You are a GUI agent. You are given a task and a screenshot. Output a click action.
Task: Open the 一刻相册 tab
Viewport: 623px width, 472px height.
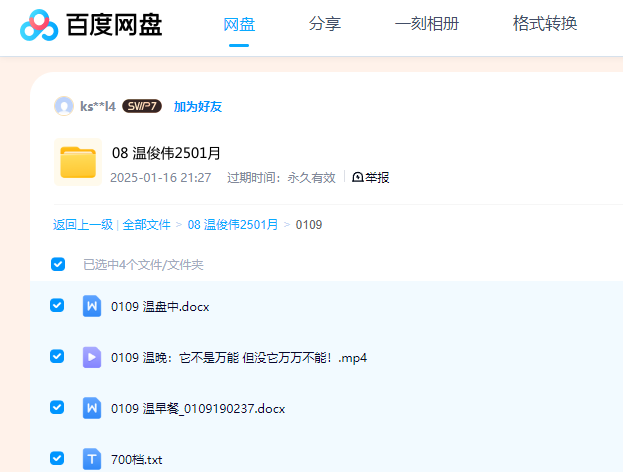pyautogui.click(x=427, y=24)
